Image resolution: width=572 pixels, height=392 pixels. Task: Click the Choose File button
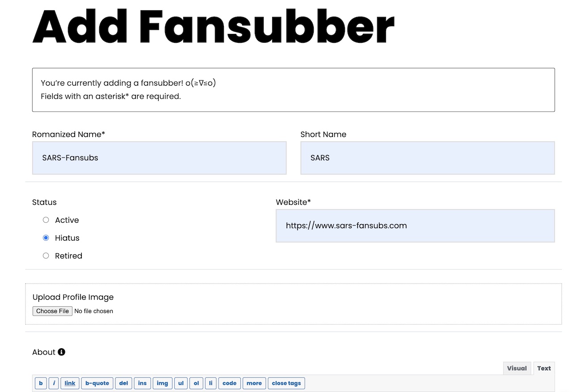point(52,311)
